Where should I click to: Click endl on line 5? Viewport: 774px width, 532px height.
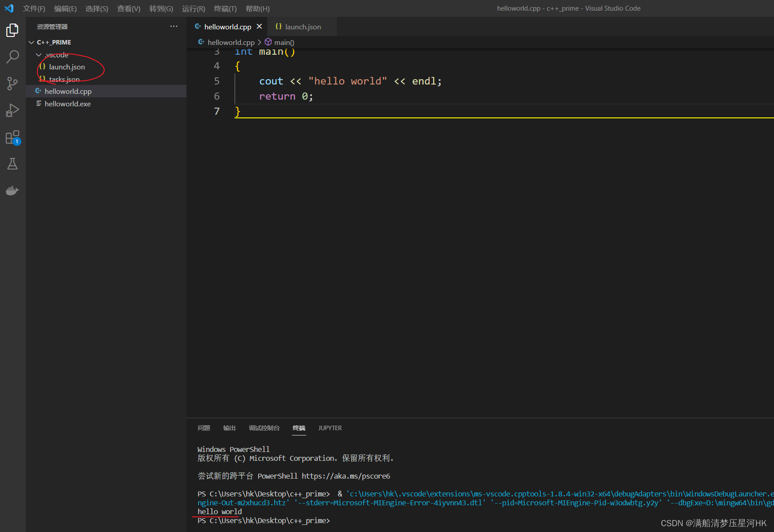click(x=424, y=81)
